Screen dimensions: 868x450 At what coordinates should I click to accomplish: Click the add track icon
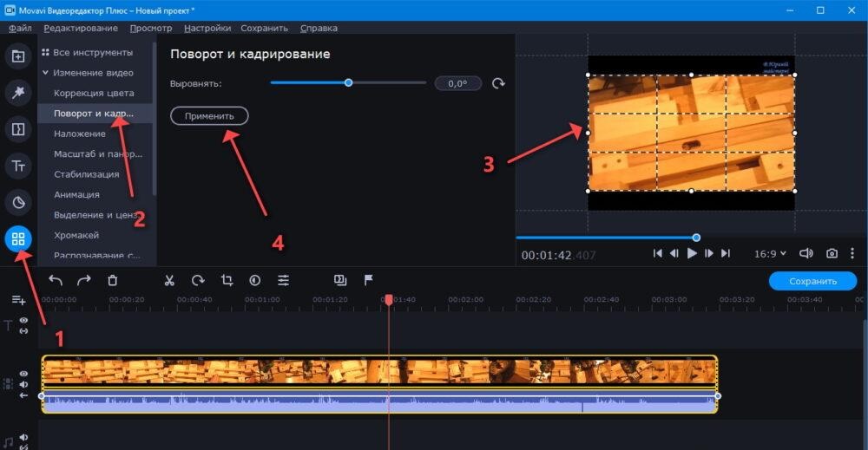tap(18, 300)
